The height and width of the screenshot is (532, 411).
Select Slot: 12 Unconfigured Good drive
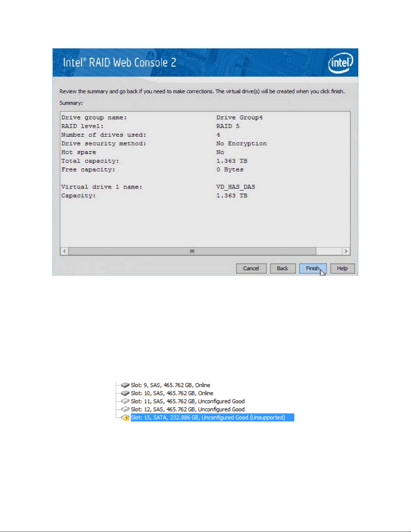click(x=188, y=409)
